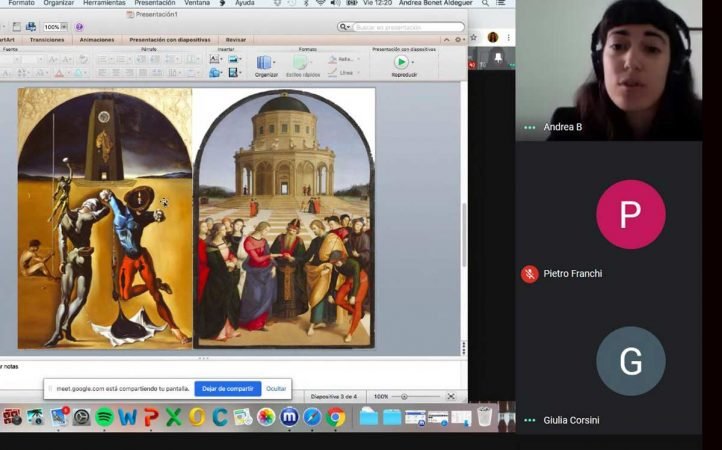Screen dimensions: 722x450
Task: Click the green Reproducir play button
Action: coord(401,62)
